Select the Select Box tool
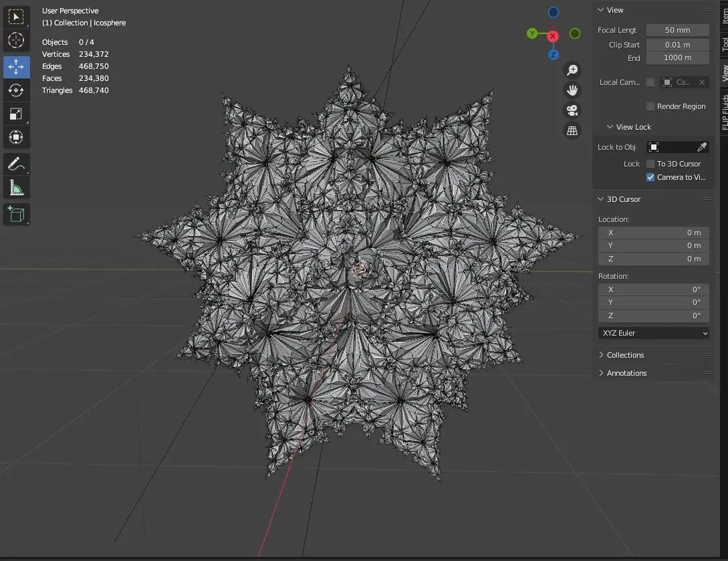728x561 pixels. click(x=16, y=17)
